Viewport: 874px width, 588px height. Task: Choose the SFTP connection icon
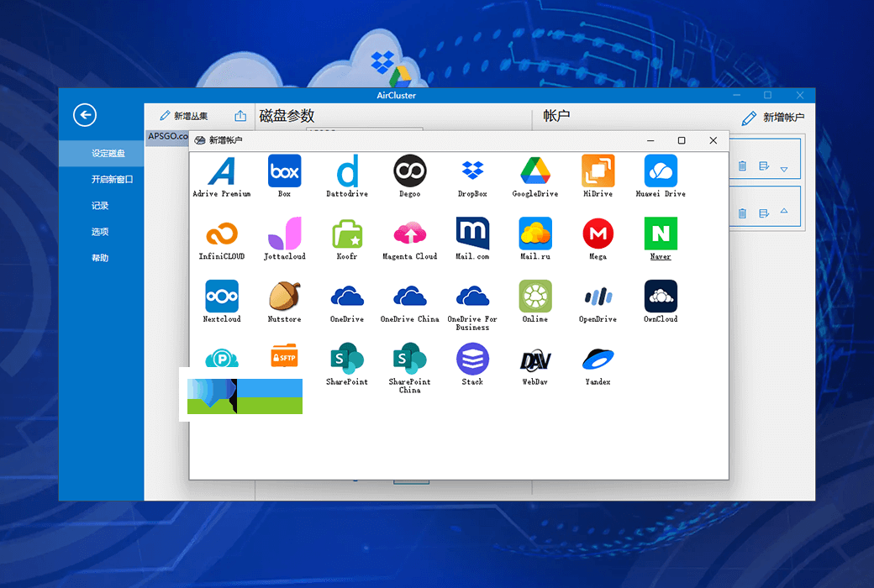click(x=284, y=357)
